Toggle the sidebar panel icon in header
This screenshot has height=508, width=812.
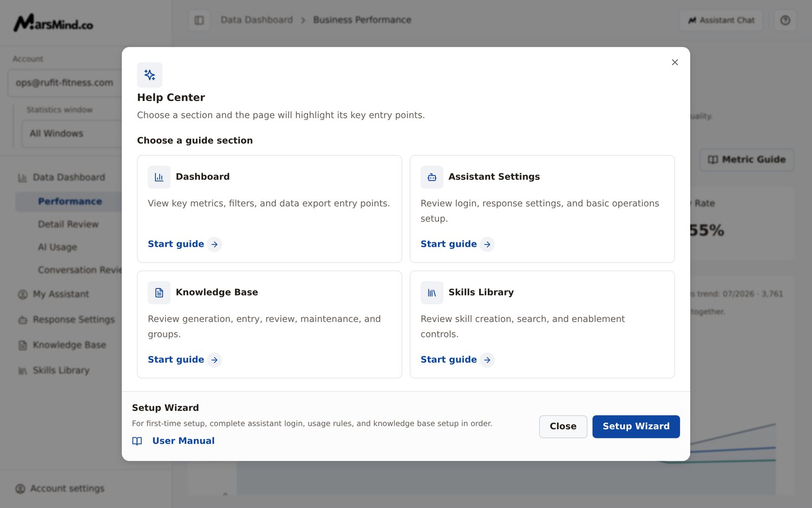tap(199, 20)
